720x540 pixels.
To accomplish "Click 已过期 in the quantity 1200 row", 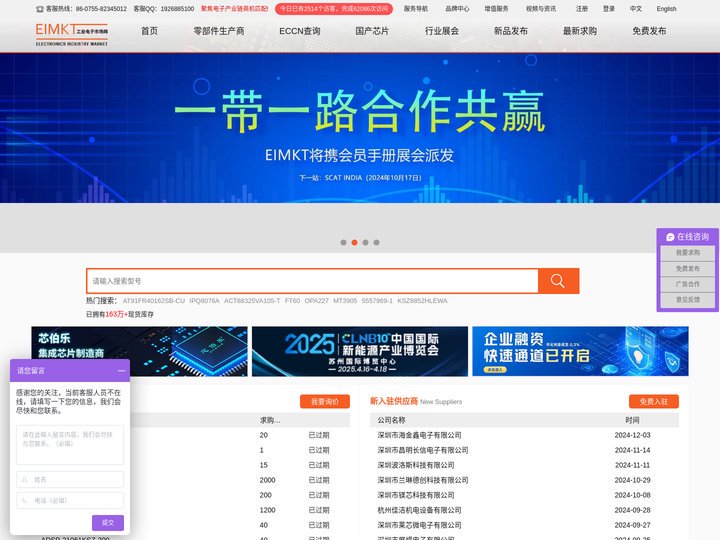I will coord(319,510).
